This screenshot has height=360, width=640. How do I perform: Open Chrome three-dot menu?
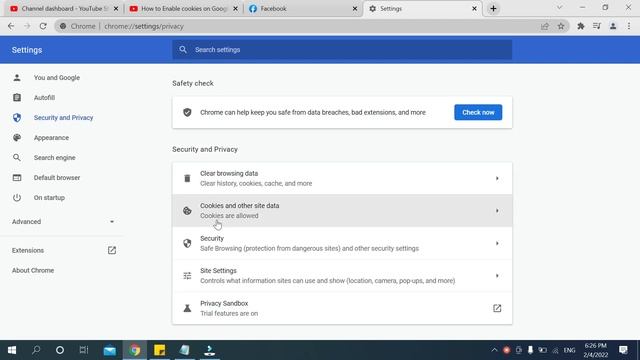(629, 26)
